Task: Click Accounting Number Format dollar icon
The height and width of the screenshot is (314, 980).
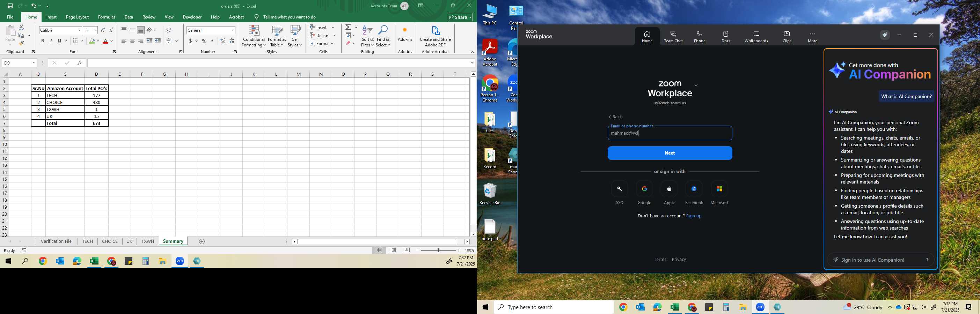Action: tap(191, 41)
